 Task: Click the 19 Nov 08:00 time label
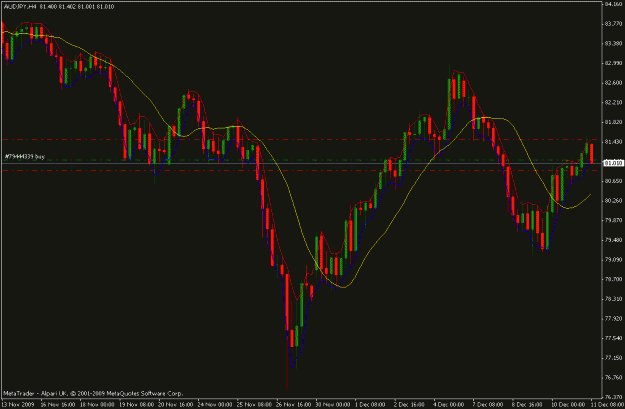point(136,404)
